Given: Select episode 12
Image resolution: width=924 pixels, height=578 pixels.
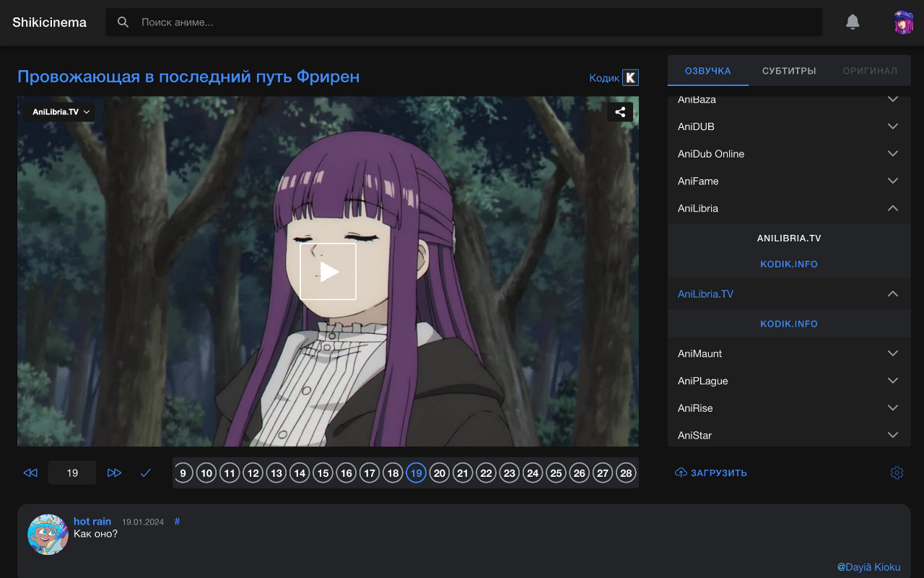Looking at the screenshot, I should click(x=253, y=473).
